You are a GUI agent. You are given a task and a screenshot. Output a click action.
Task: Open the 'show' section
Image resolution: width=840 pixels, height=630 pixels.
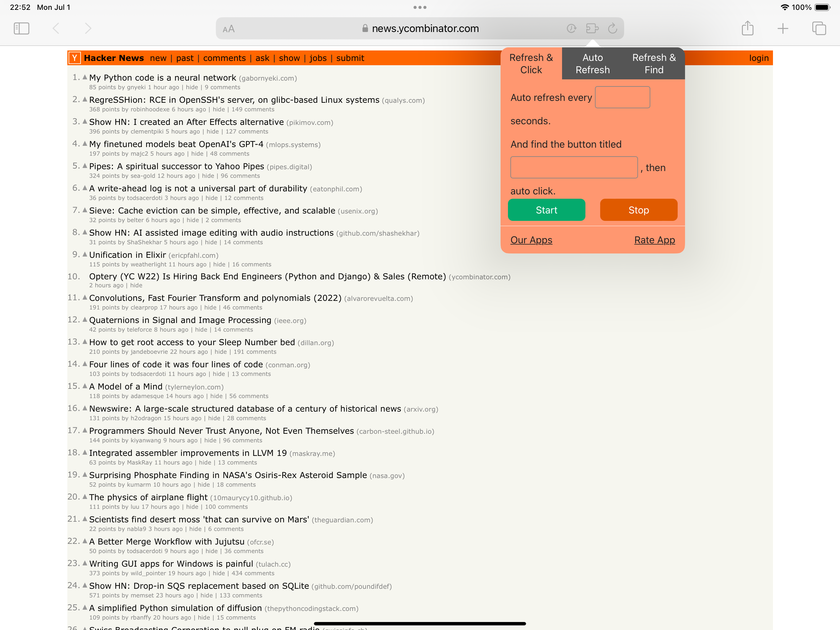pos(289,58)
